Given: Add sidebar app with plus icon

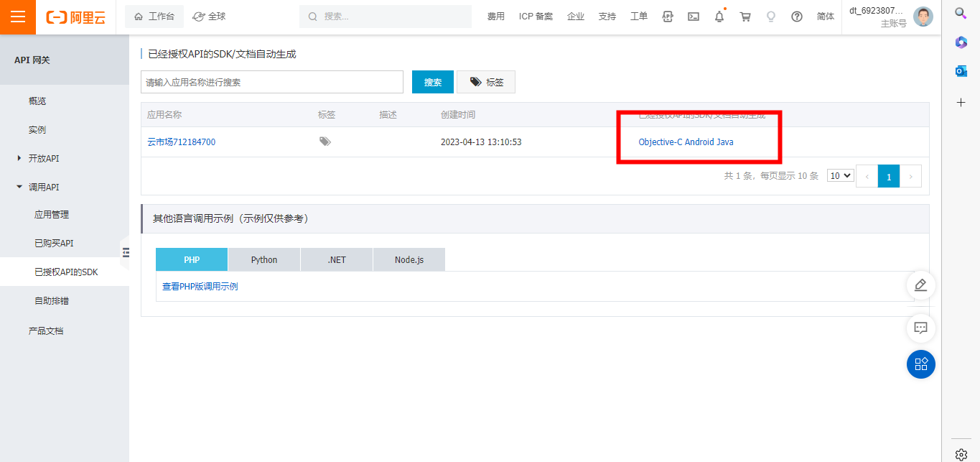Looking at the screenshot, I should pyautogui.click(x=961, y=102).
